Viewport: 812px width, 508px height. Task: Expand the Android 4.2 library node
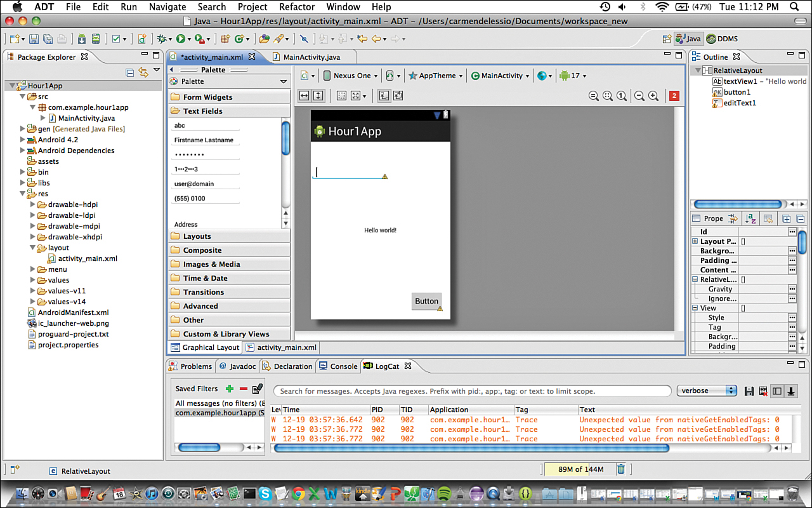pos(23,140)
